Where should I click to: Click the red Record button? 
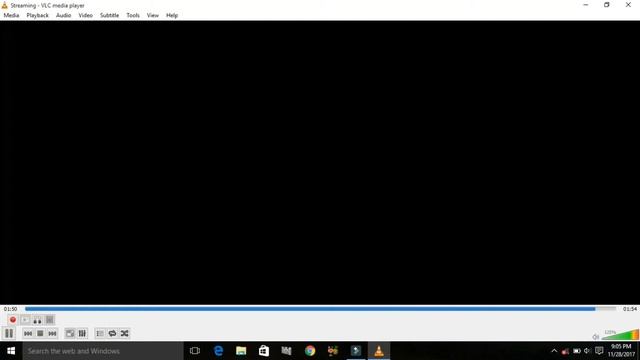point(13,320)
